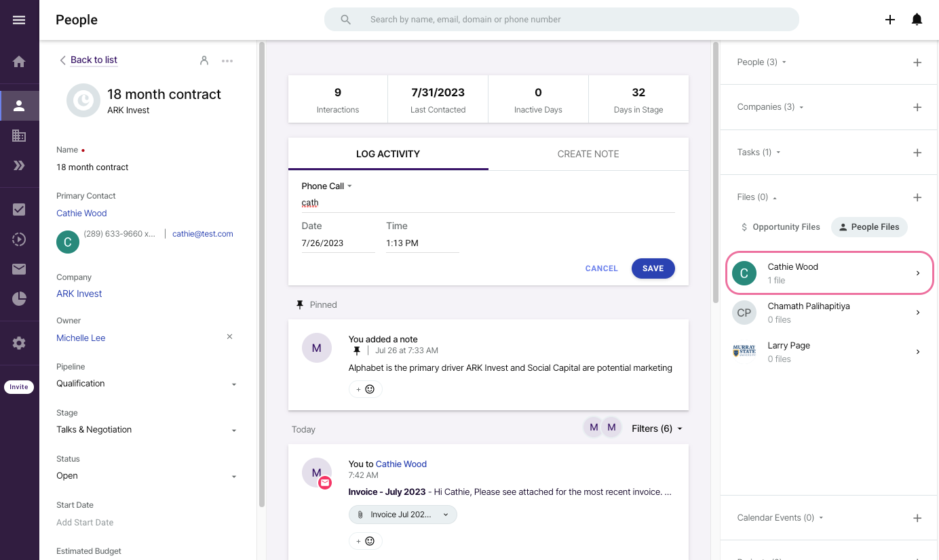
Task: Open Invoice Jul 202... attachment chip
Action: pyautogui.click(x=403, y=515)
